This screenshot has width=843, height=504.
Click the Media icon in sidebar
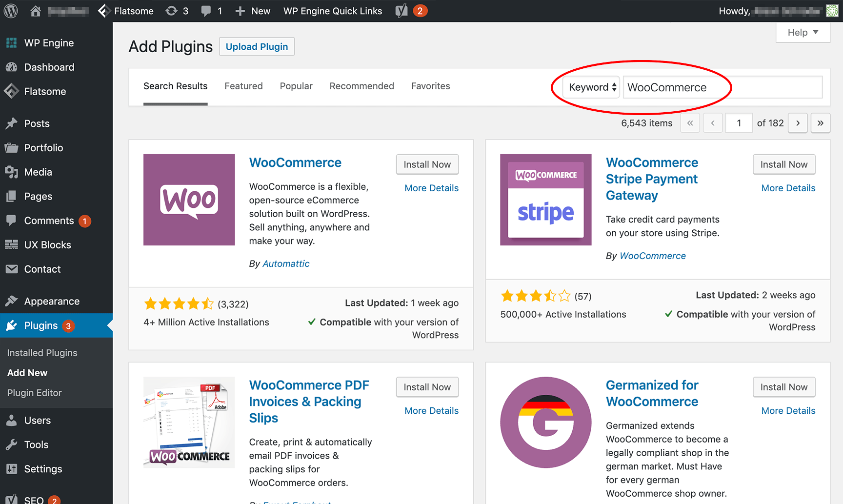11,172
